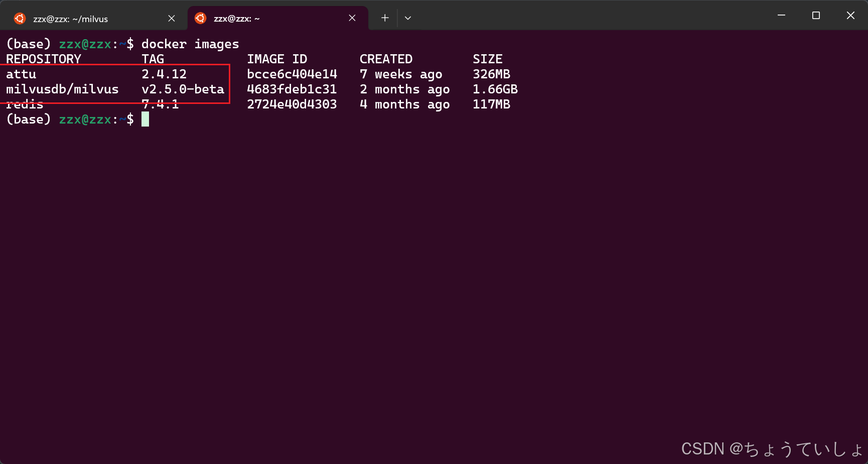Click the tag 'v2.5.0-beta'
Screen dimensions: 868x464
click(x=183, y=89)
